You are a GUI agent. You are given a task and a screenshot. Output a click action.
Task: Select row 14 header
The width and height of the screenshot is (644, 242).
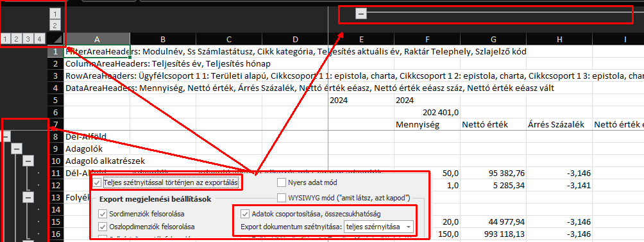pyautogui.click(x=55, y=209)
